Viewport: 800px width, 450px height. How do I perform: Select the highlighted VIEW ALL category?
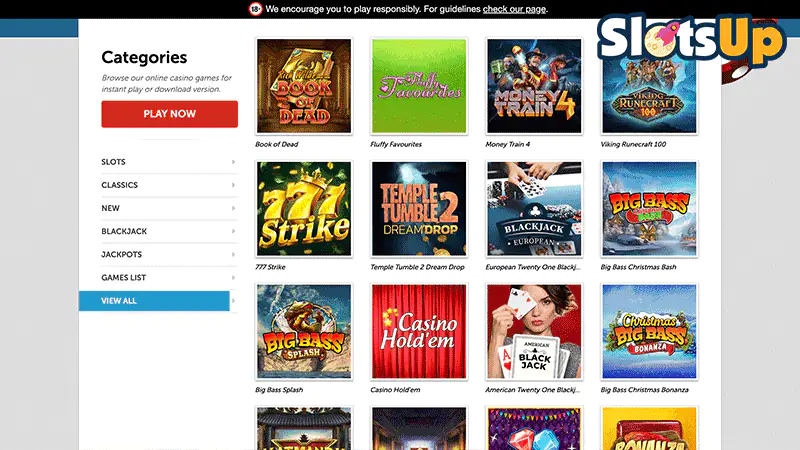click(154, 301)
